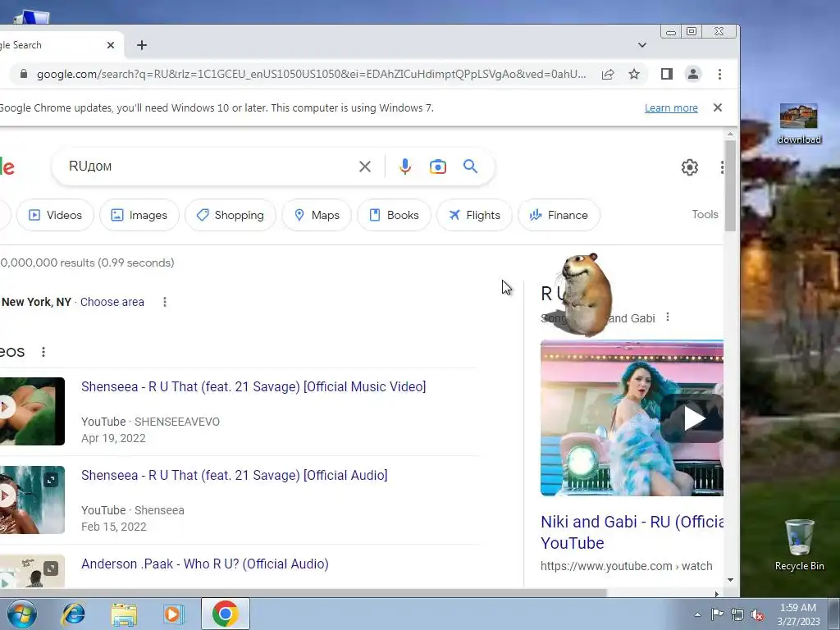Image resolution: width=840 pixels, height=630 pixels.
Task: View site info via padlock icon
Action: (x=24, y=74)
